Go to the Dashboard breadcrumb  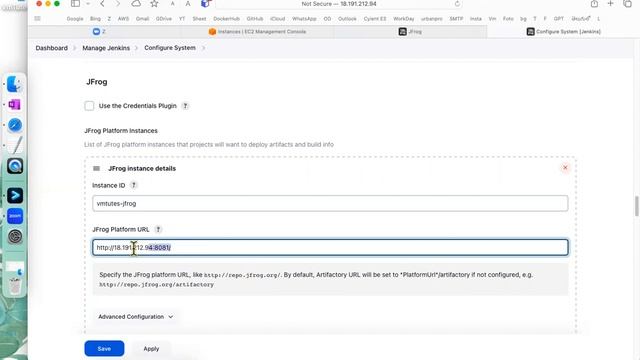(x=51, y=48)
